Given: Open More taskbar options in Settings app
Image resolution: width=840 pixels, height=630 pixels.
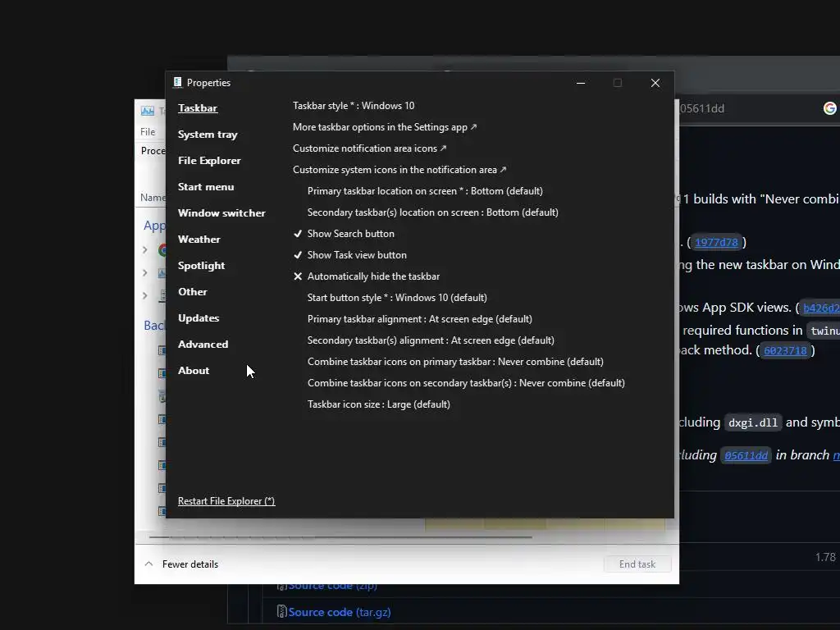Looking at the screenshot, I should tap(384, 127).
